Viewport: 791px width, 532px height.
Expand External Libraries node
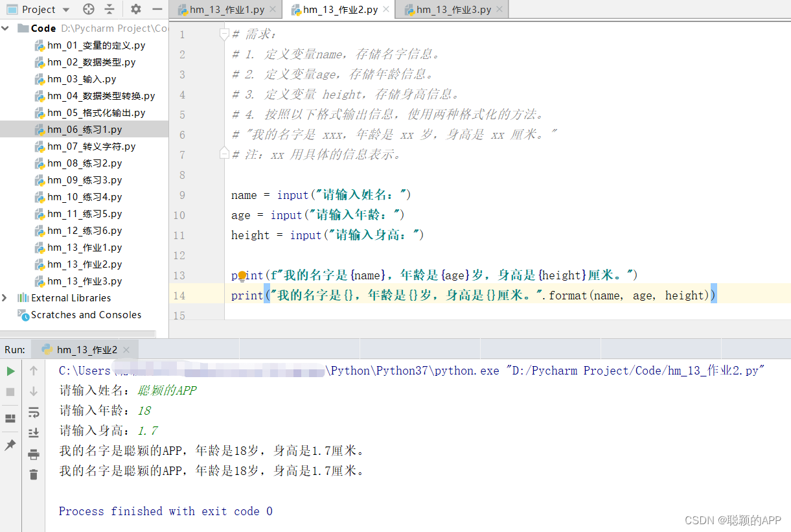[x=5, y=297]
